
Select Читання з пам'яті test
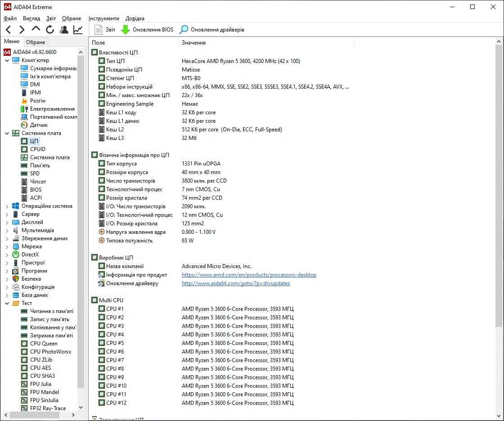point(47,311)
